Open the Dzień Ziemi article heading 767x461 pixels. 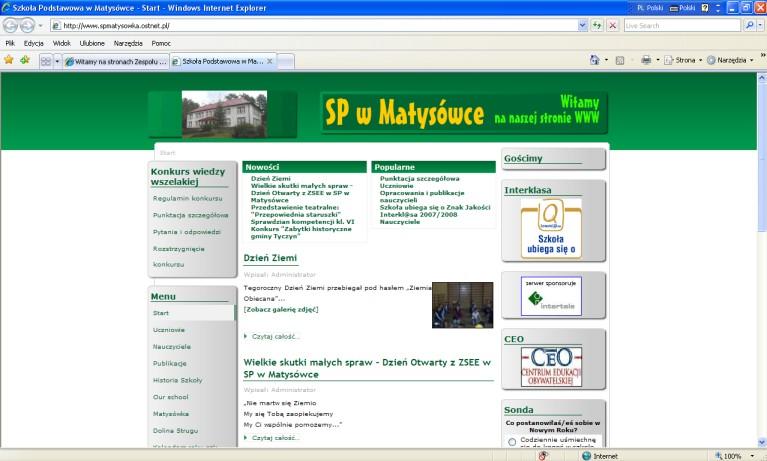[x=270, y=258]
